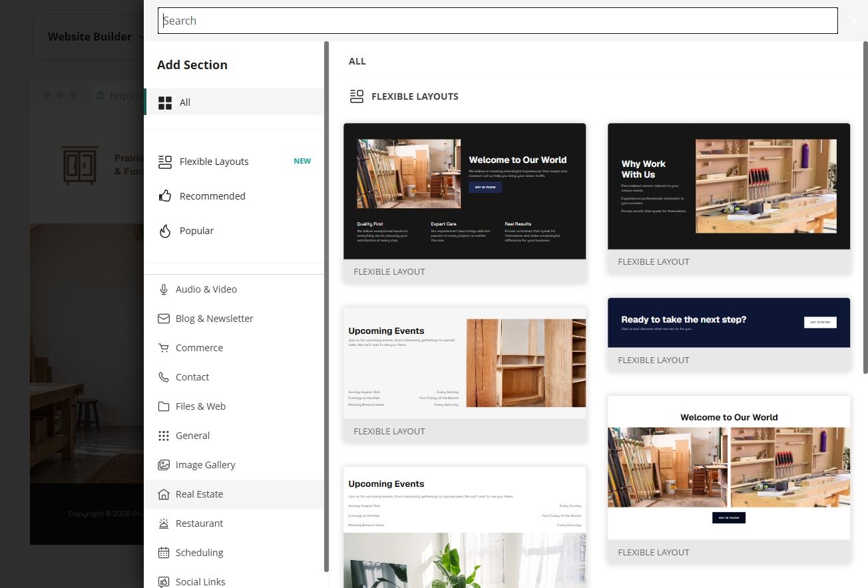
Task: Click the Restaurant dish icon
Action: coord(164,523)
